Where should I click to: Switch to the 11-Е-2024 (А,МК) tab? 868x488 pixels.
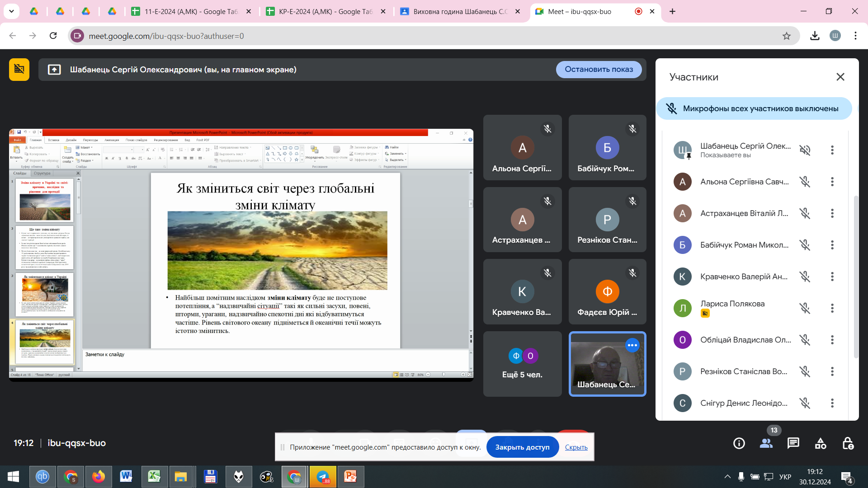click(x=191, y=12)
